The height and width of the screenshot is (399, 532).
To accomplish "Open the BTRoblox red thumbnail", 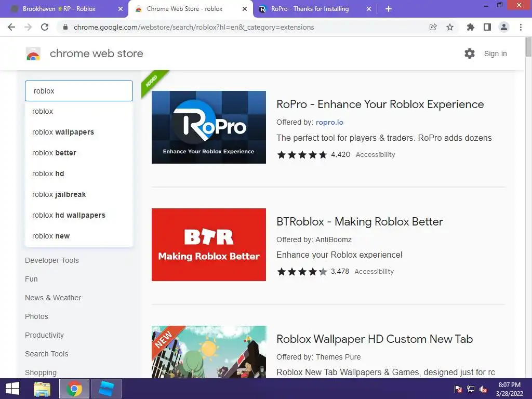I will (209, 245).
